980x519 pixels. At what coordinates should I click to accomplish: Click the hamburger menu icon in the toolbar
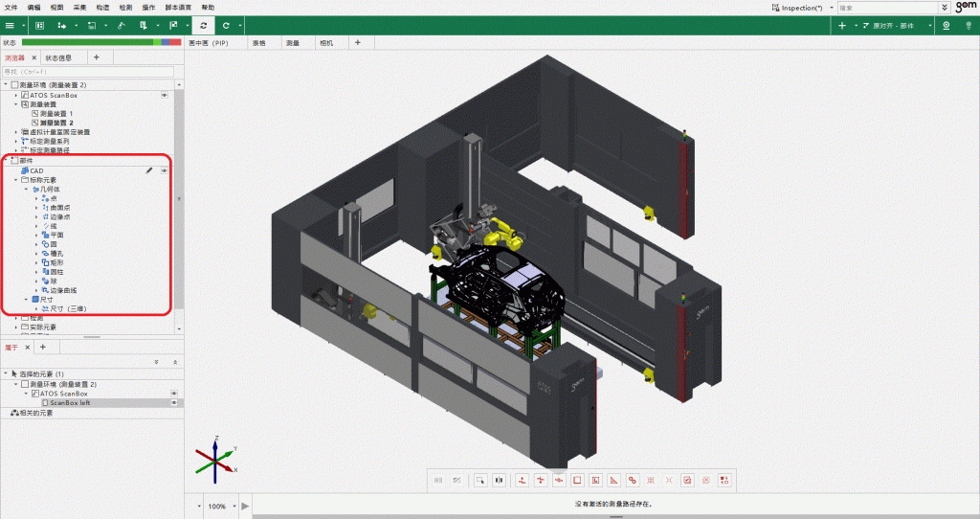point(10,25)
